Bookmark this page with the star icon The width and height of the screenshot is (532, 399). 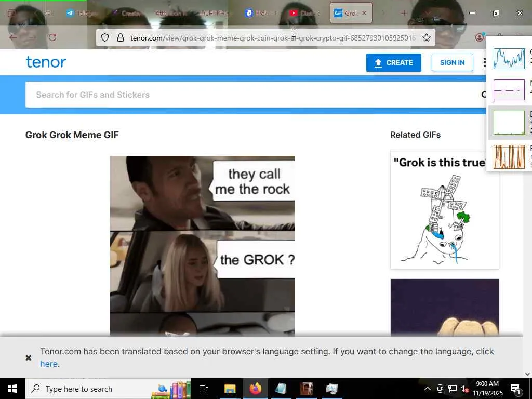[x=427, y=37]
